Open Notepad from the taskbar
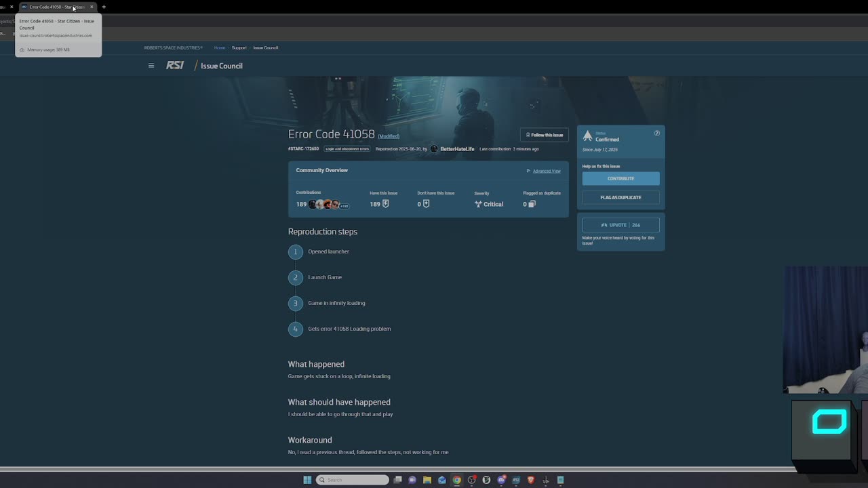This screenshot has width=868, height=488. 561,480
